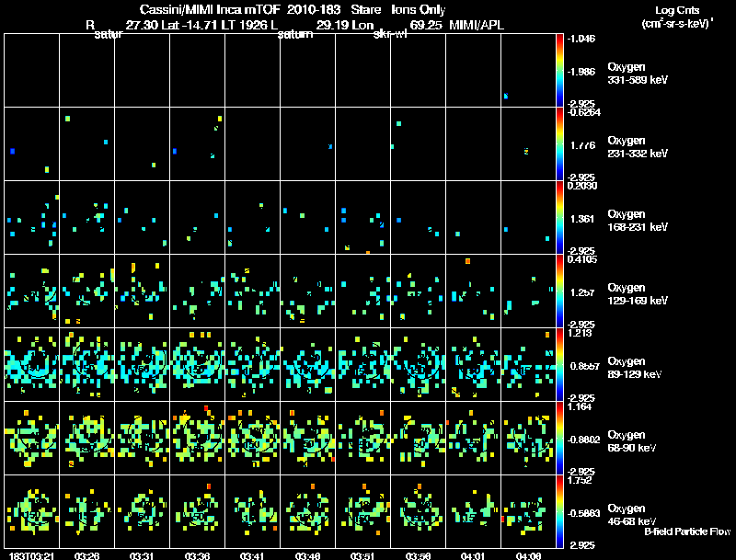Select the 03:56 time label
The width and height of the screenshot is (736, 560).
(x=419, y=555)
